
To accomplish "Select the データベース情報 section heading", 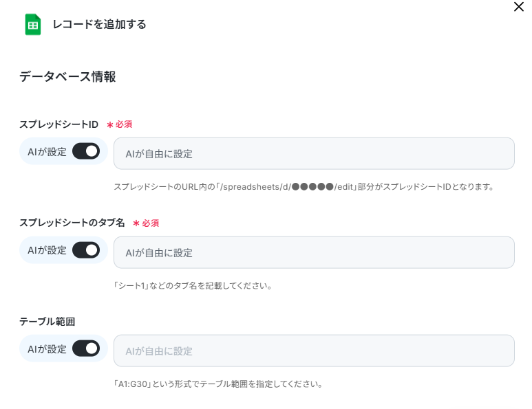I will point(67,76).
